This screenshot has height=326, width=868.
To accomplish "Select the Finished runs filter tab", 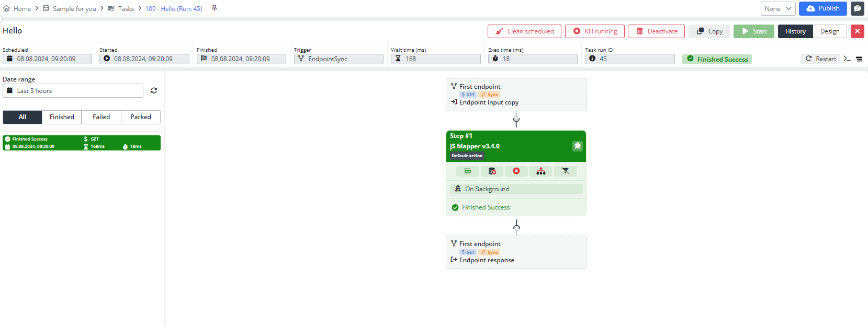I will [62, 117].
